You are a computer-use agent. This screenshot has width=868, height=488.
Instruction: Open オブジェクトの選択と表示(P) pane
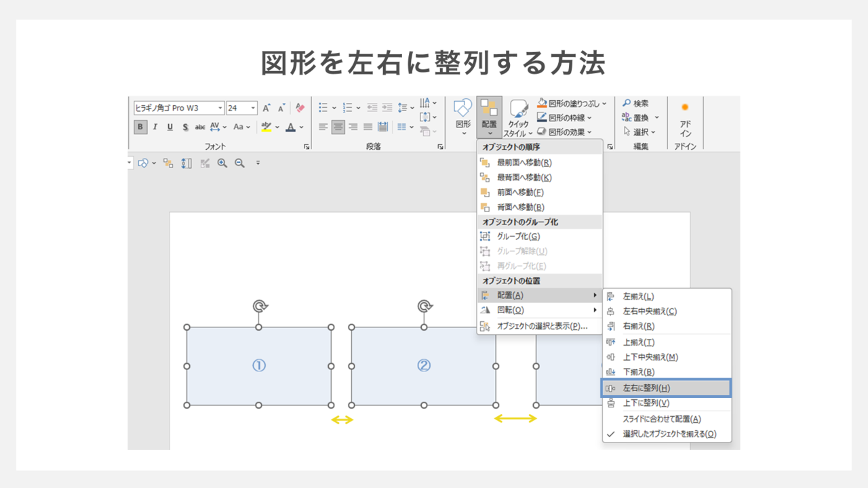[540, 326]
